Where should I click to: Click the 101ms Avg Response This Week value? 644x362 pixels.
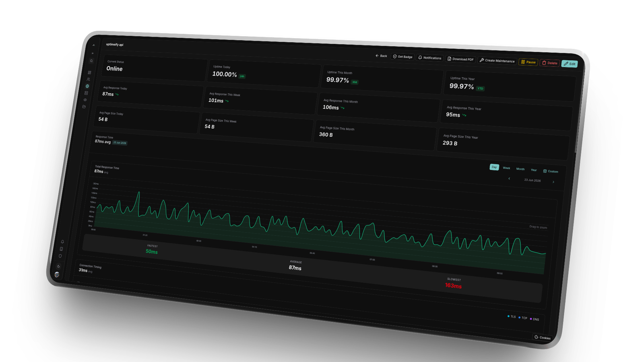[x=216, y=101]
